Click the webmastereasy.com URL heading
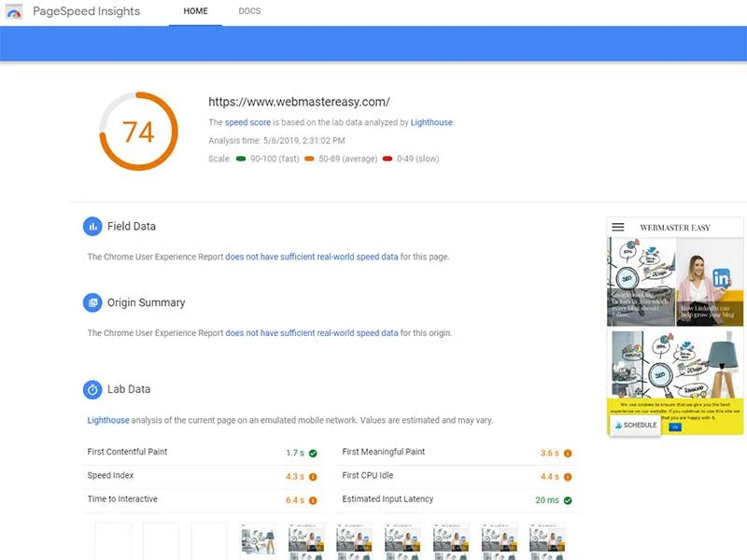The image size is (747, 560). (299, 102)
